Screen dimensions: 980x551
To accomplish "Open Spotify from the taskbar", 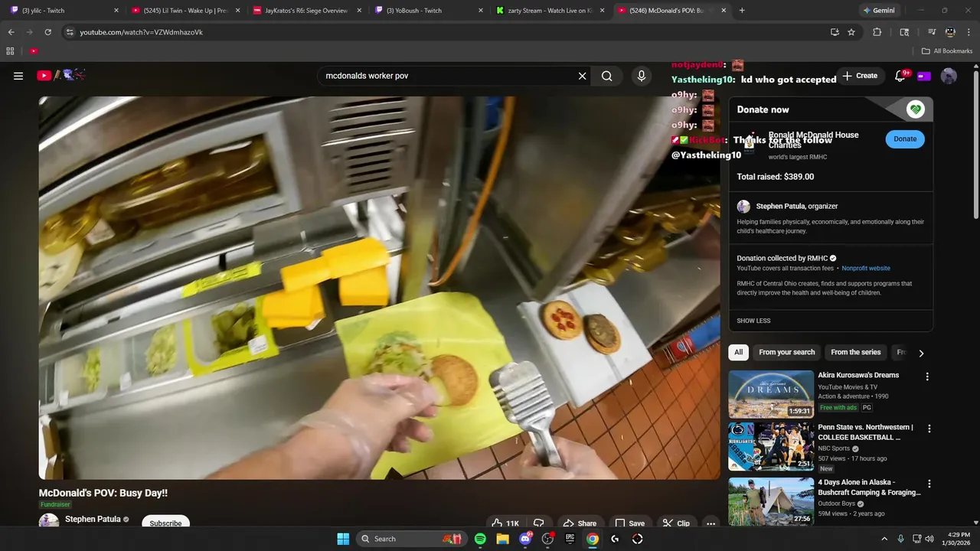I will click(480, 539).
